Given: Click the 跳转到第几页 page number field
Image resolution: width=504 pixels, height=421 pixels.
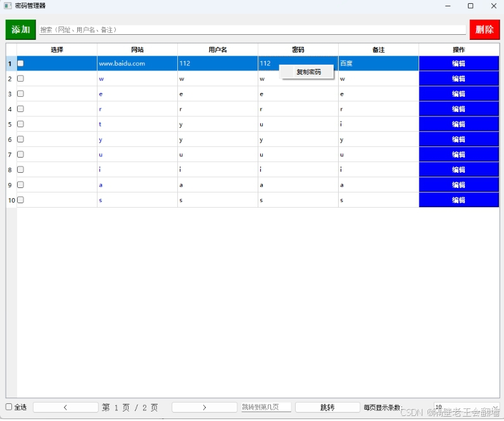Looking at the screenshot, I should [266, 407].
